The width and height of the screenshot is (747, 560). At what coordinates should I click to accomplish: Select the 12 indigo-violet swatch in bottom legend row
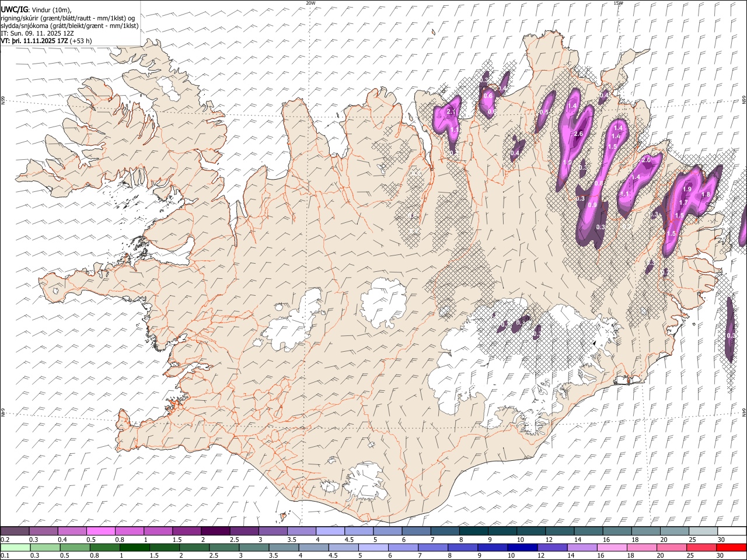pos(553,548)
